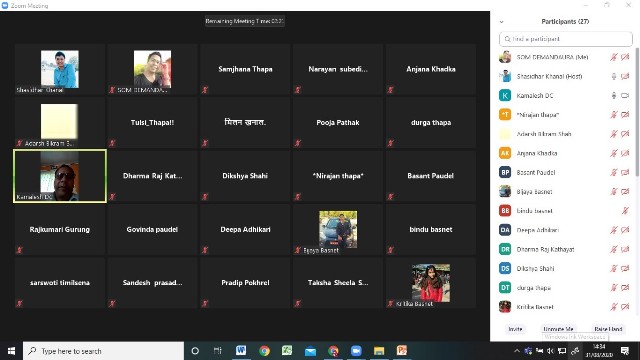Select Dikshya Shahi in participants list
Viewport: 640px width, 360px height.
565,268
